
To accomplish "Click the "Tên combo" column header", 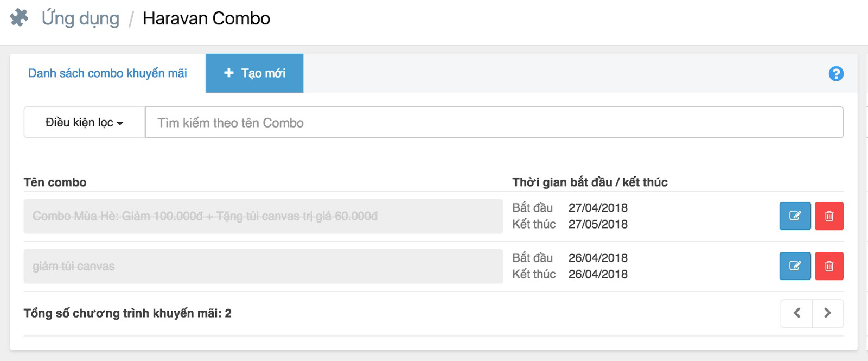I will [55, 182].
